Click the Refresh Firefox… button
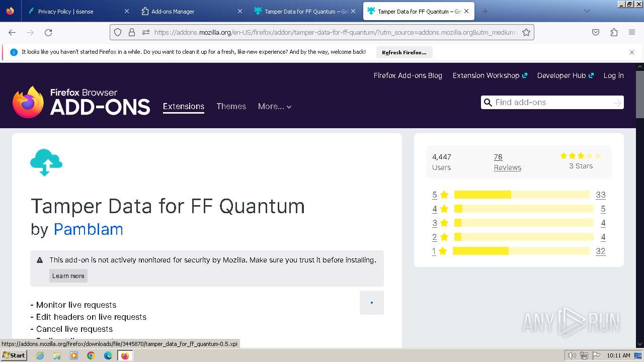Screen dimensions: 644x362 pos(404,52)
